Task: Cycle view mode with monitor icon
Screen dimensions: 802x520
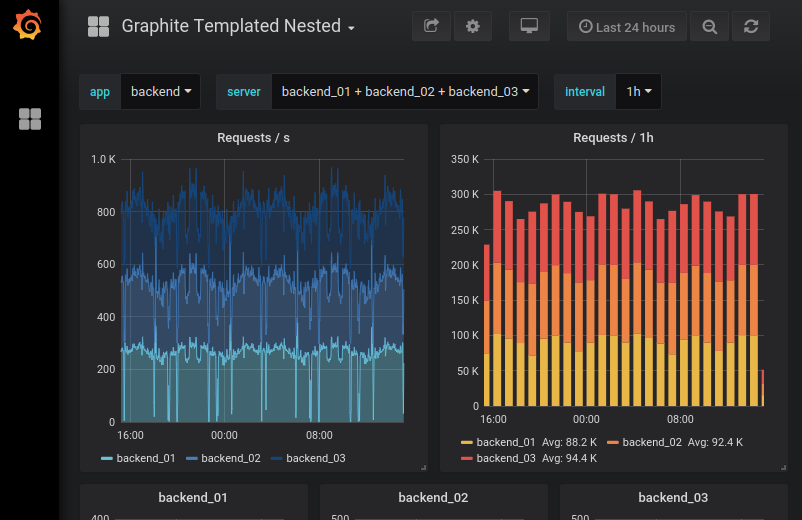Action: (529, 27)
